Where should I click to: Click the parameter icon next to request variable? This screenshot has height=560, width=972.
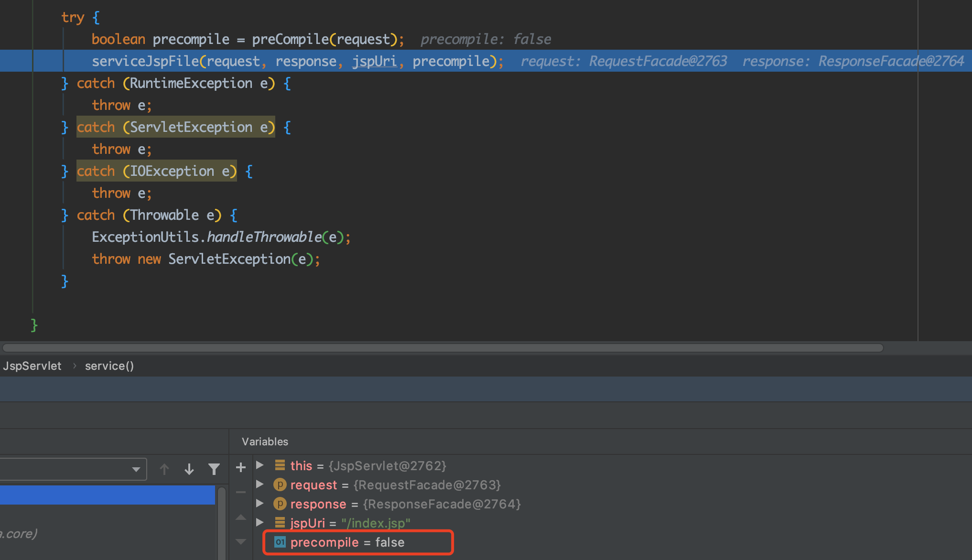pyautogui.click(x=279, y=485)
